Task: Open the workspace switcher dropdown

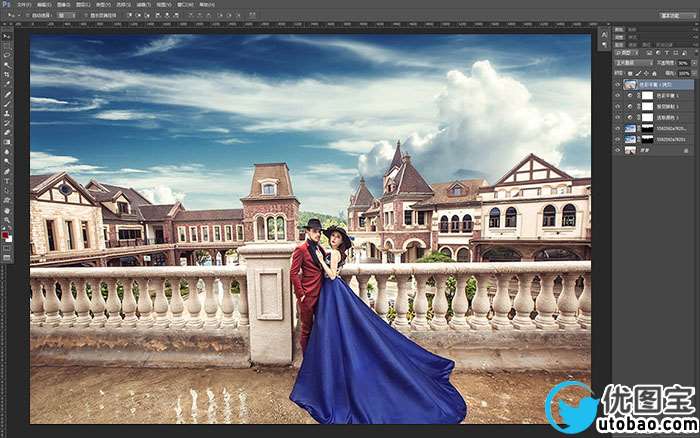Action: (676, 15)
